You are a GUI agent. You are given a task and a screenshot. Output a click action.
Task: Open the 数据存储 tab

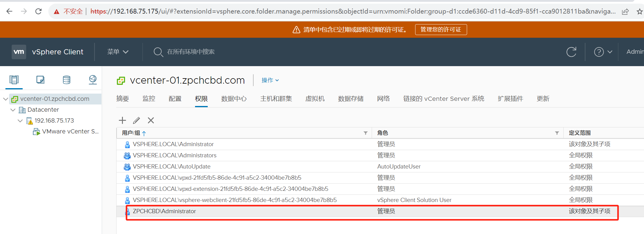click(x=351, y=99)
